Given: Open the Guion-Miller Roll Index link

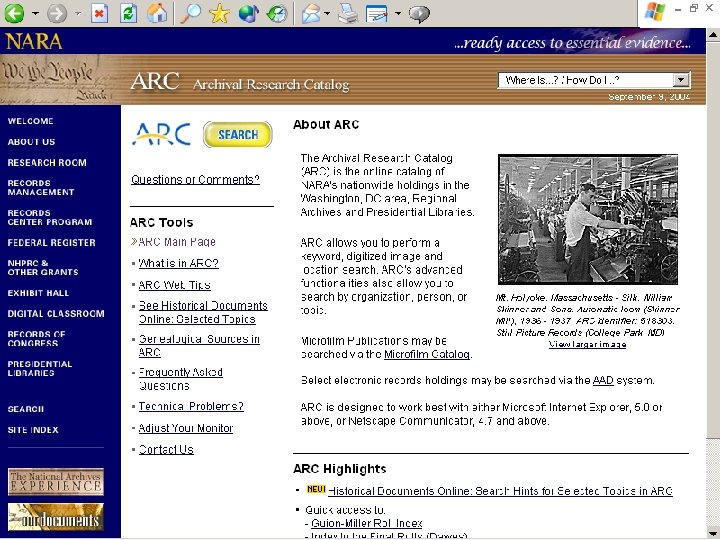Looking at the screenshot, I should pos(366,523).
